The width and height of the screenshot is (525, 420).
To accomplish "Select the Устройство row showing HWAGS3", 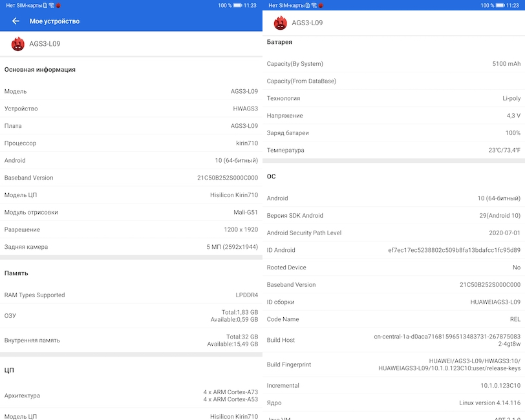I will [131, 109].
